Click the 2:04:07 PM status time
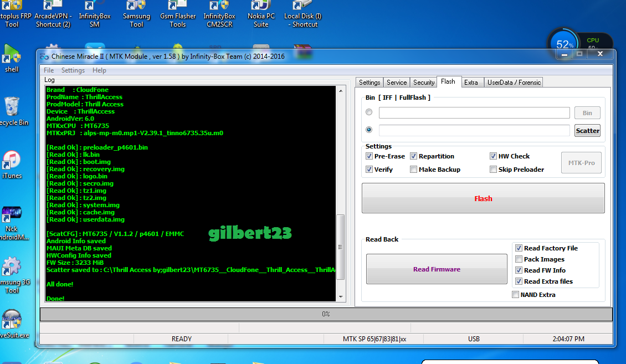Viewport: 626px width, 364px height. tap(568, 339)
